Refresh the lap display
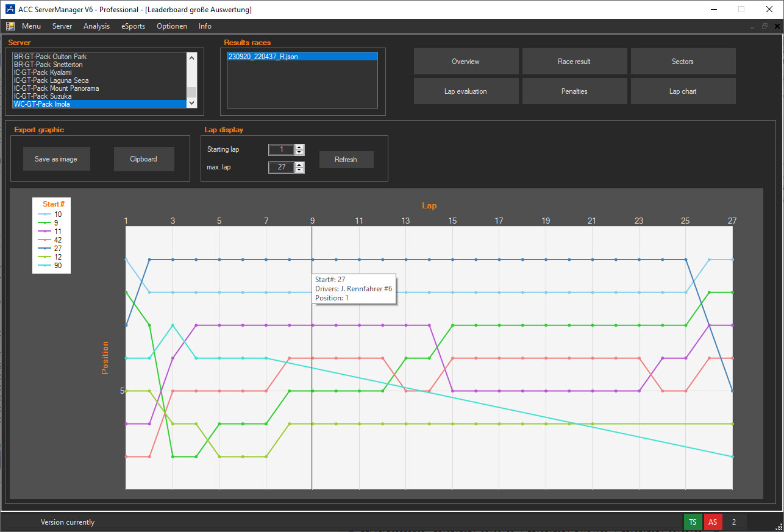784x532 pixels. [x=346, y=160]
